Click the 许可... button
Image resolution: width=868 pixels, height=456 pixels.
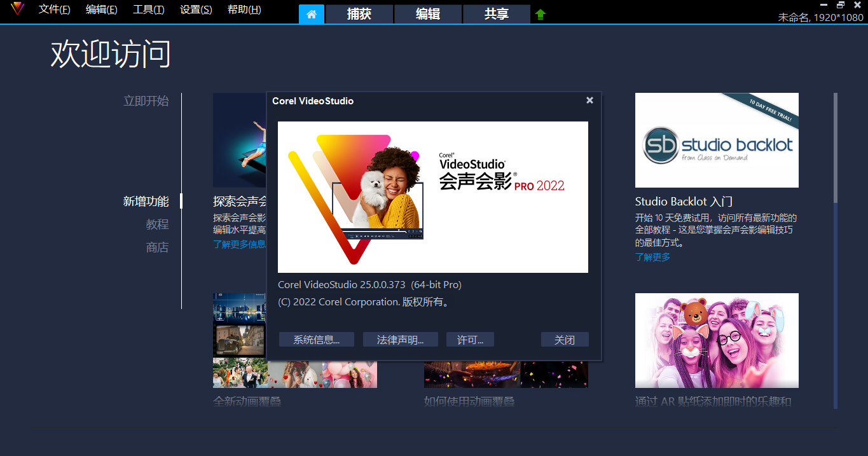(471, 340)
